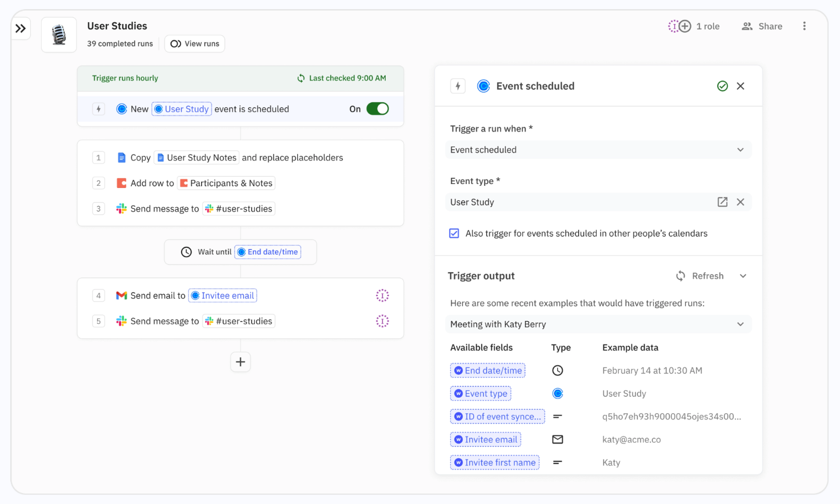840x504 pixels.
Task: Open the Trigger a run when dropdown
Action: [x=598, y=150]
